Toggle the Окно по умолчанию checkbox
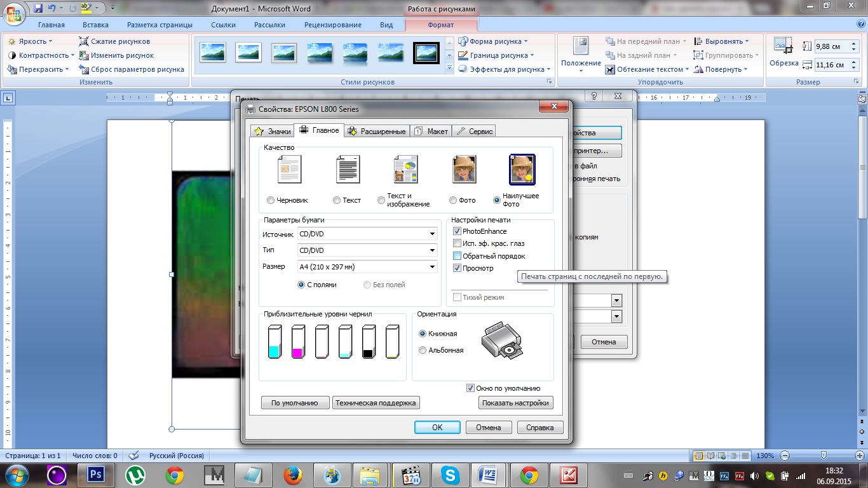This screenshot has width=868, height=488. (x=470, y=388)
